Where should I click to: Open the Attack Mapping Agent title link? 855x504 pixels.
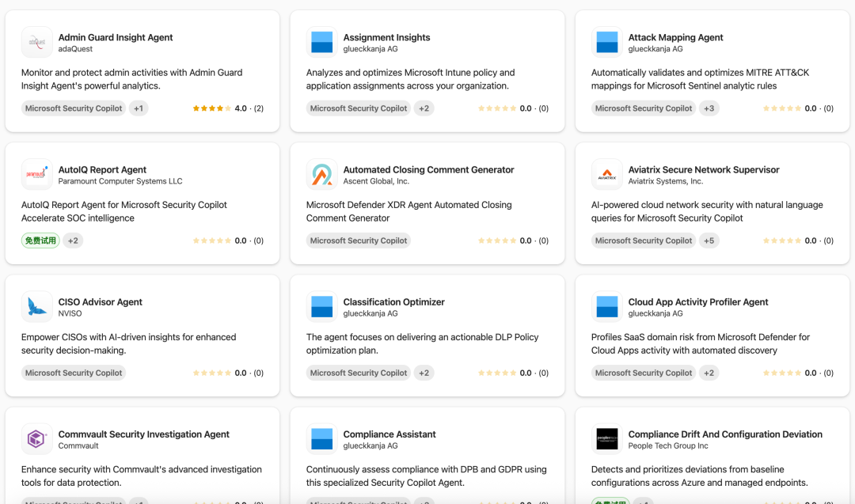(675, 37)
